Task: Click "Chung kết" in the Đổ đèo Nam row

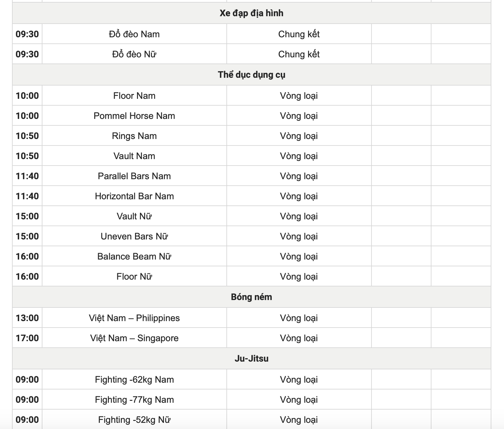Action: pyautogui.click(x=299, y=34)
